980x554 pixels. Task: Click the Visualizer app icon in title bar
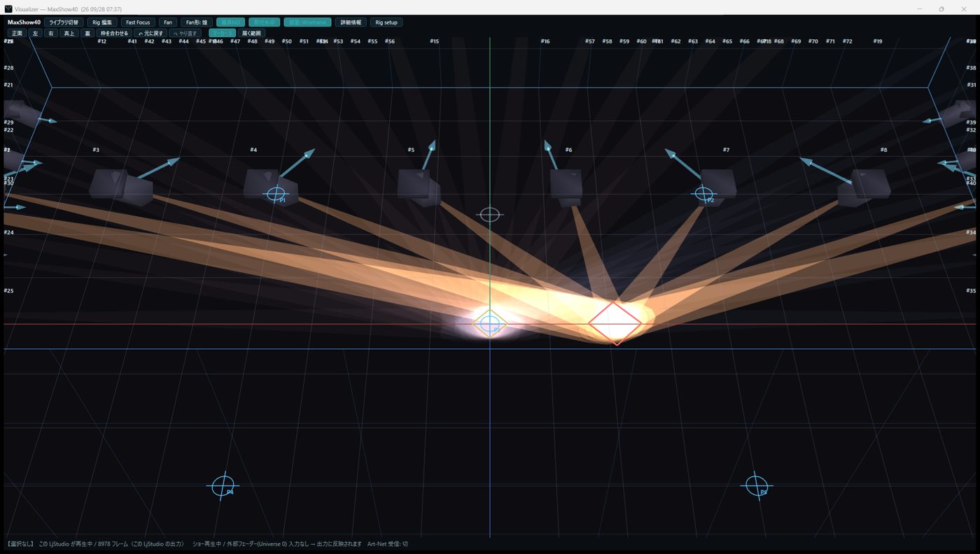8,9
